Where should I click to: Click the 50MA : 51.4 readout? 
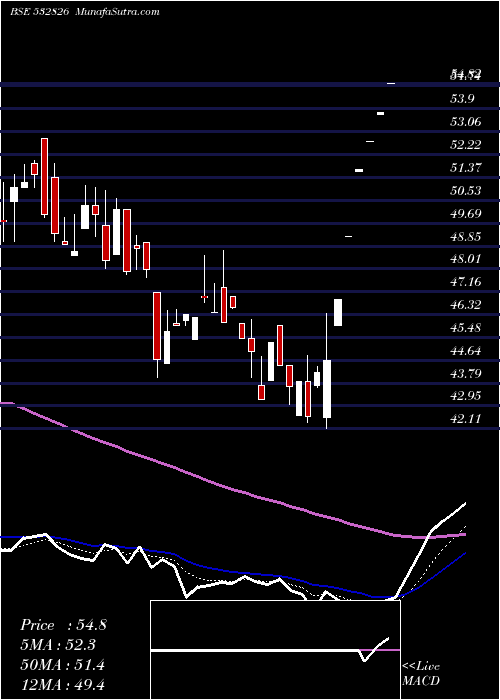[62, 665]
